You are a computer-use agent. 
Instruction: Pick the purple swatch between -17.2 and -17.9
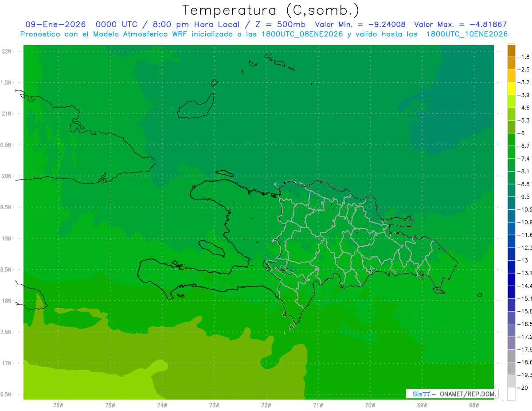pyautogui.click(x=511, y=343)
